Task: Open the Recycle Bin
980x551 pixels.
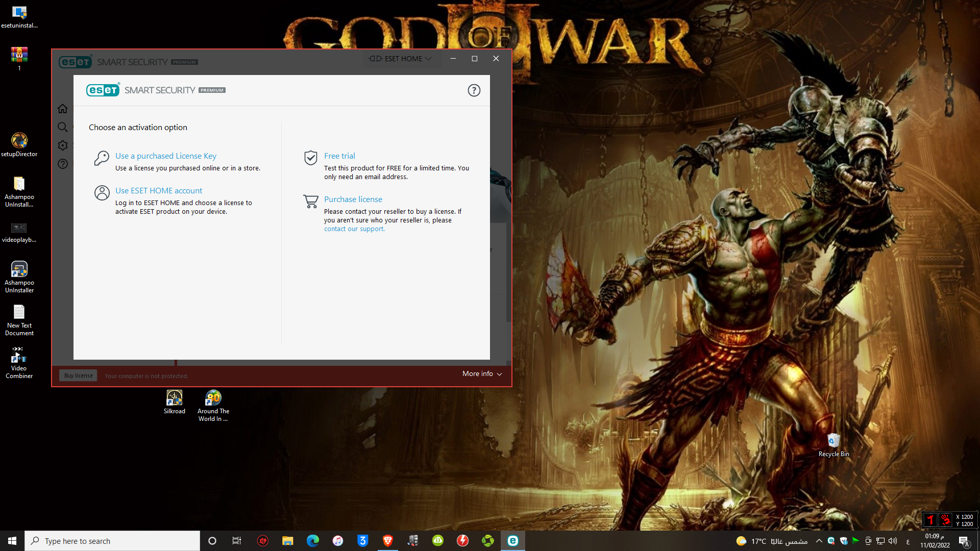Action: coord(834,445)
